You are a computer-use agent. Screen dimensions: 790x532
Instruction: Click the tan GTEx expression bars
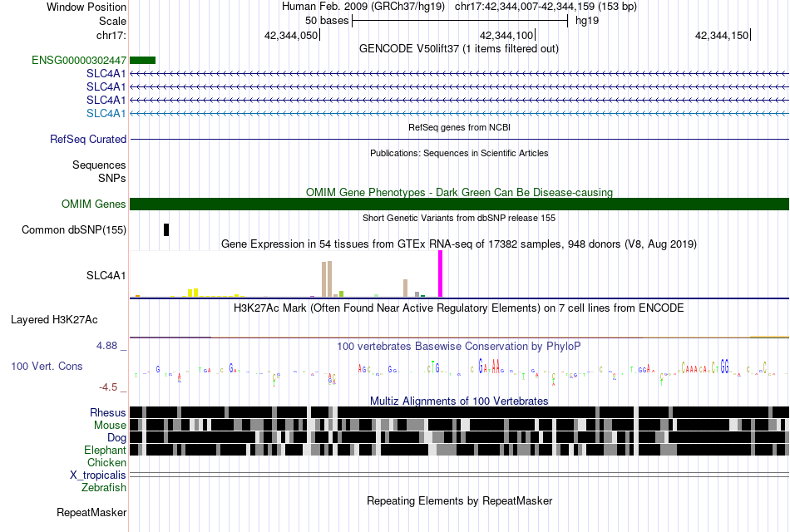(327, 279)
